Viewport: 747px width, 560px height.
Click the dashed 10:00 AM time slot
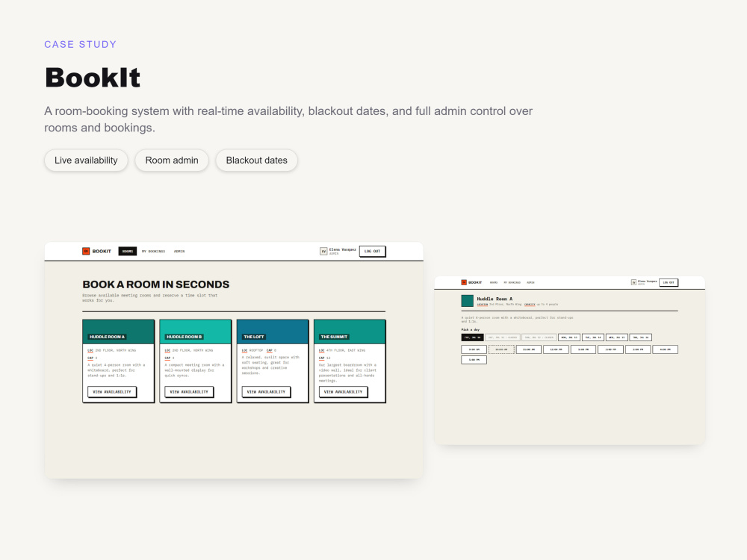pos(501,349)
